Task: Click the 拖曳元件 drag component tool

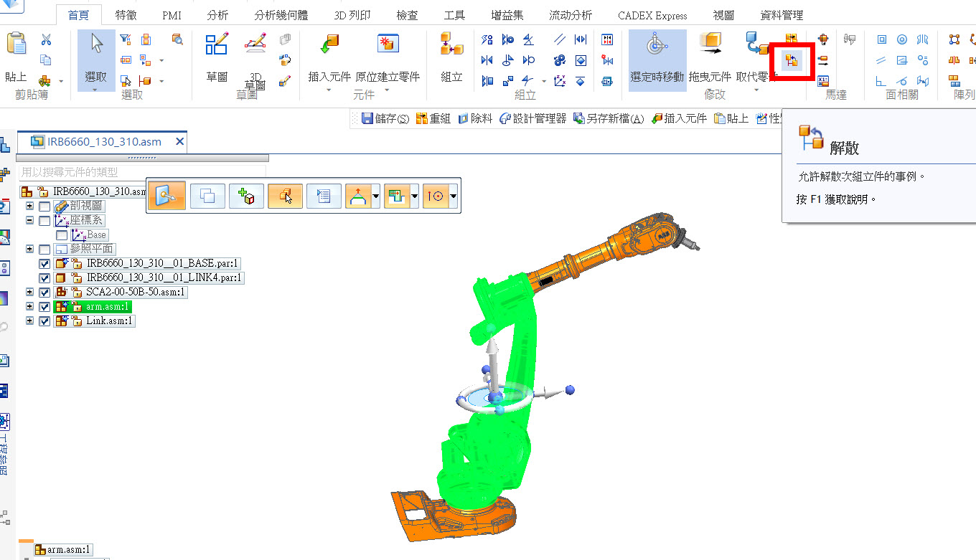Action: 710,44
